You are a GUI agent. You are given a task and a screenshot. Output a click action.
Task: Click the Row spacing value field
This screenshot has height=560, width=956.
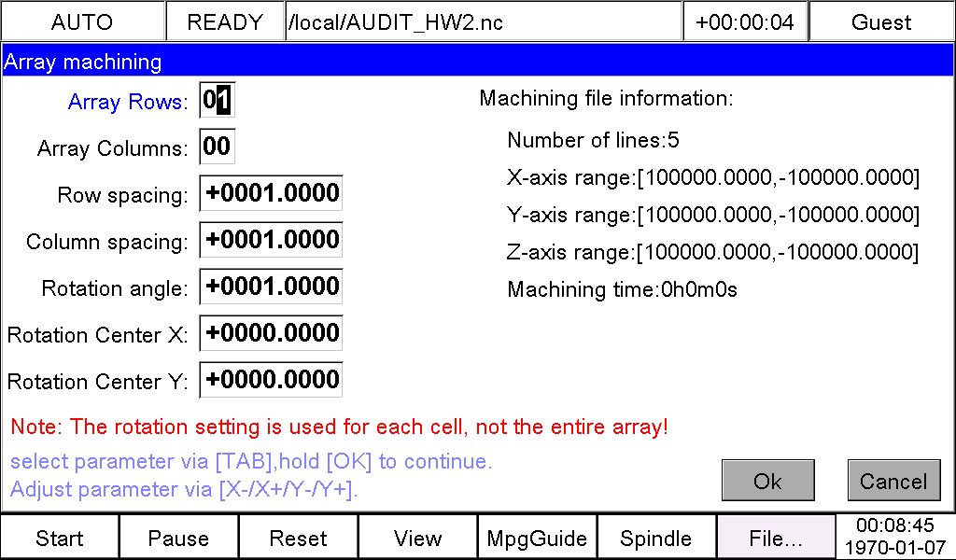point(272,193)
